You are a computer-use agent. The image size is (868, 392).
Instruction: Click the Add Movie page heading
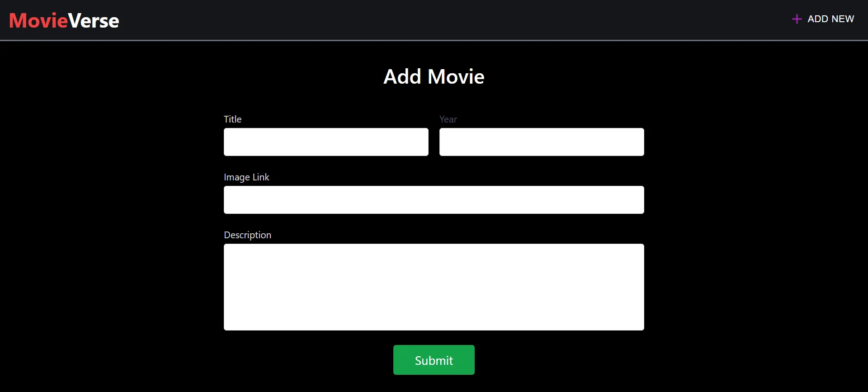coord(434,77)
